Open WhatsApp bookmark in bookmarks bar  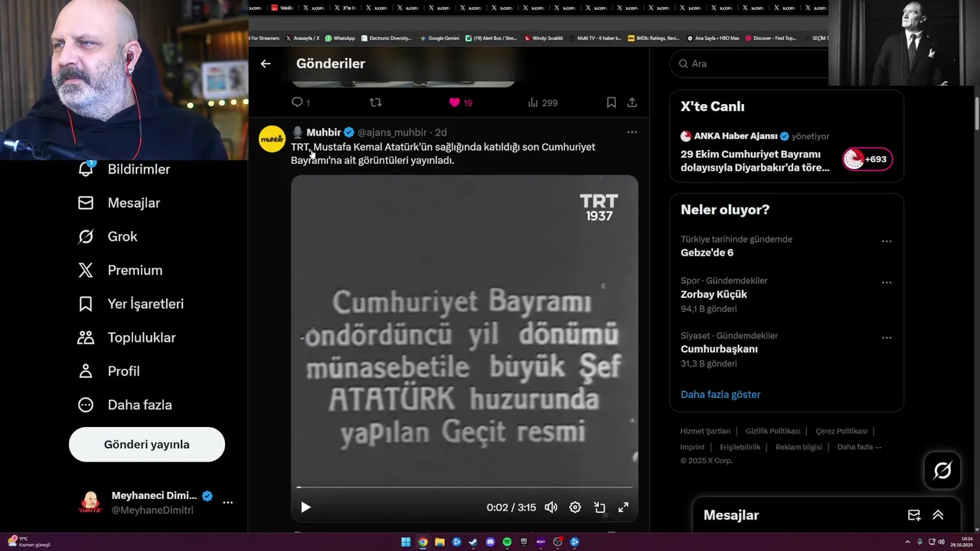340,38
